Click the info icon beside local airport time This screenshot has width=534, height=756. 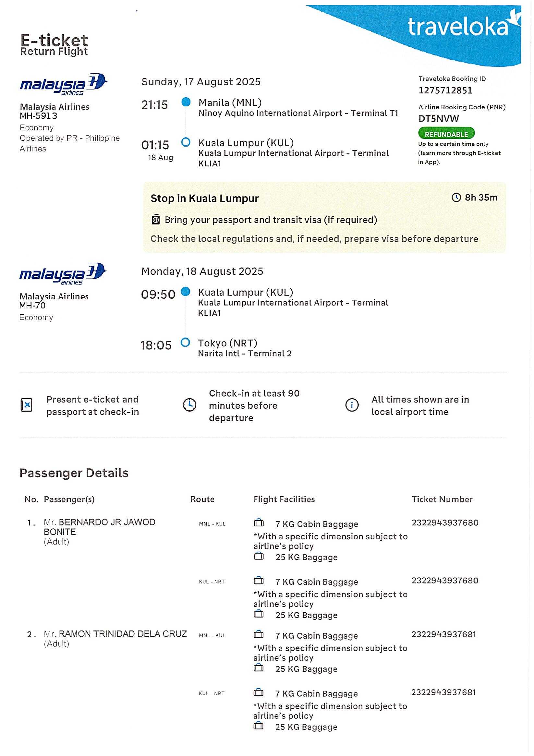coord(351,405)
